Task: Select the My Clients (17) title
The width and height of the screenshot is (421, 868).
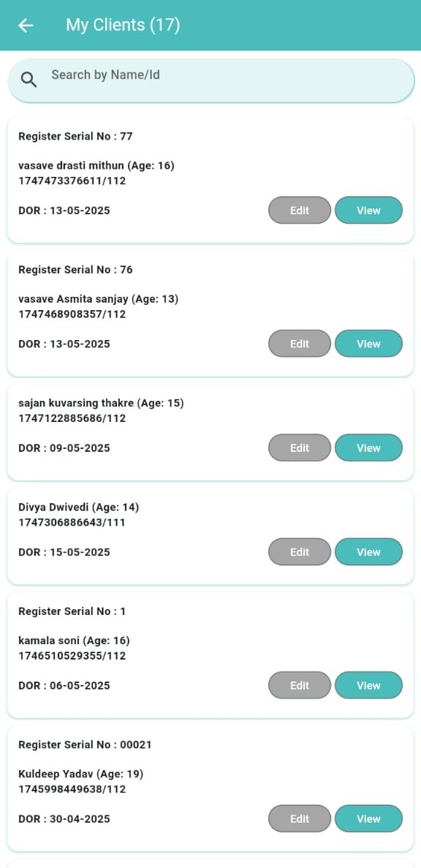Action: click(123, 25)
